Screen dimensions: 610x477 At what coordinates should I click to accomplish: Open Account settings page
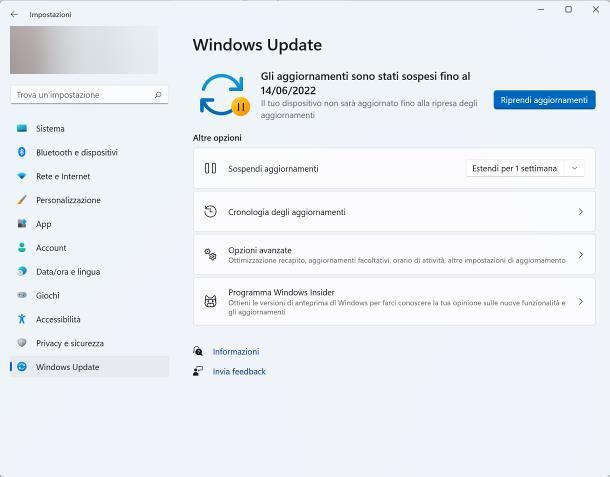(x=89, y=247)
